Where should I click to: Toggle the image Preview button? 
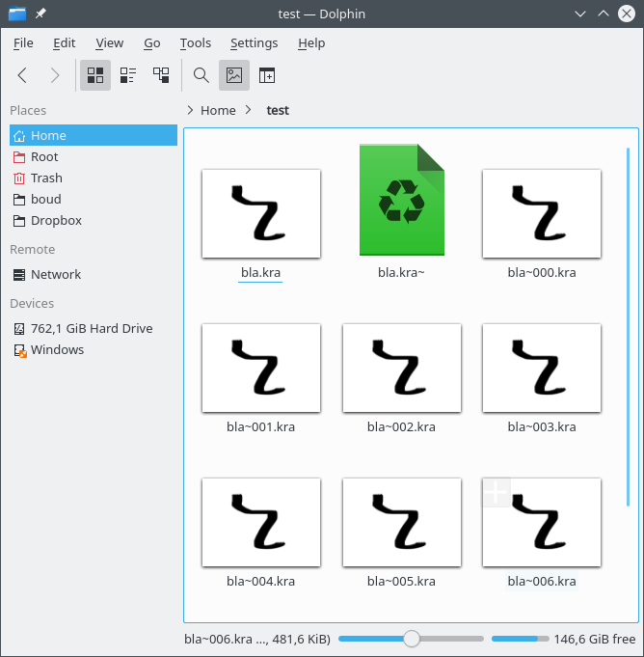pos(234,75)
